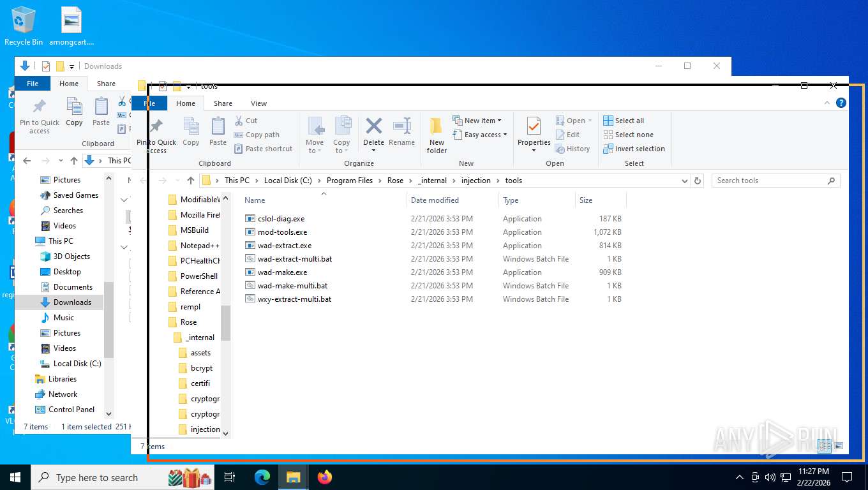Select mod-tools.exe in the file list
The width and height of the screenshot is (868, 490).
pos(282,232)
